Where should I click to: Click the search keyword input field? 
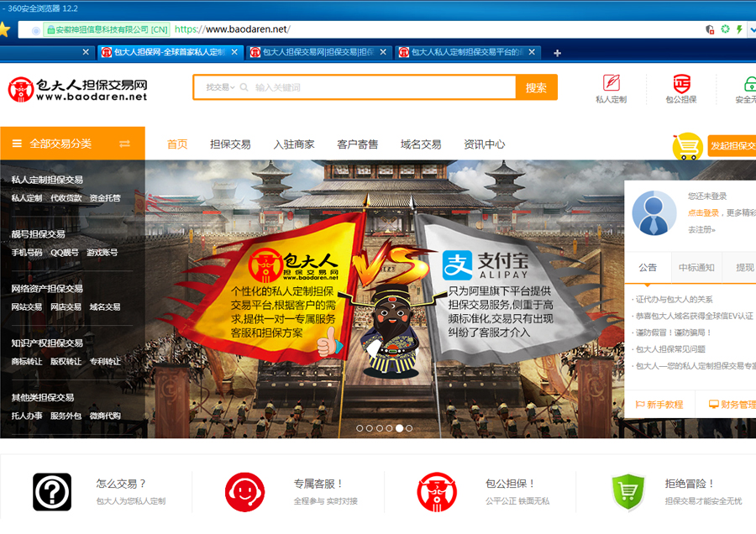click(378, 87)
